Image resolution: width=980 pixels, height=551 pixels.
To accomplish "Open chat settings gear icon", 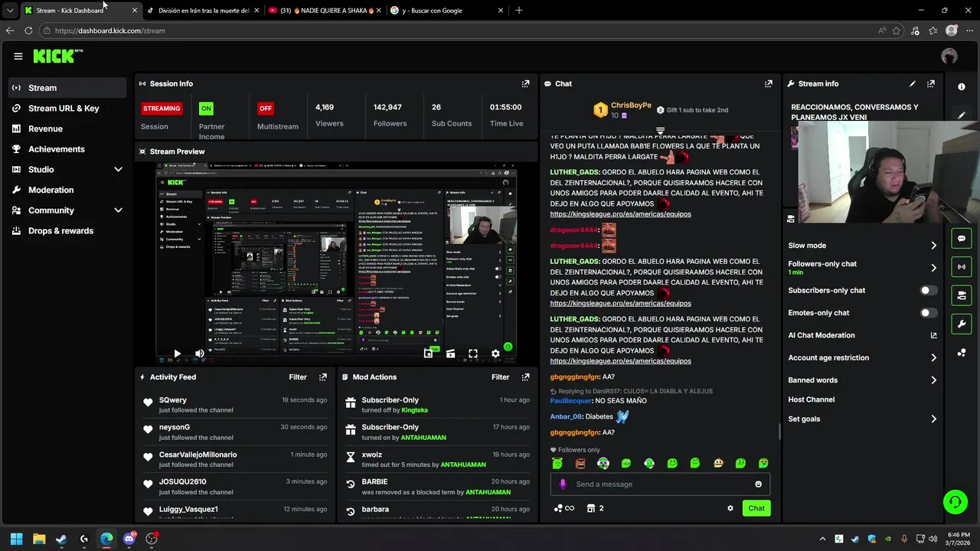I will click(730, 508).
